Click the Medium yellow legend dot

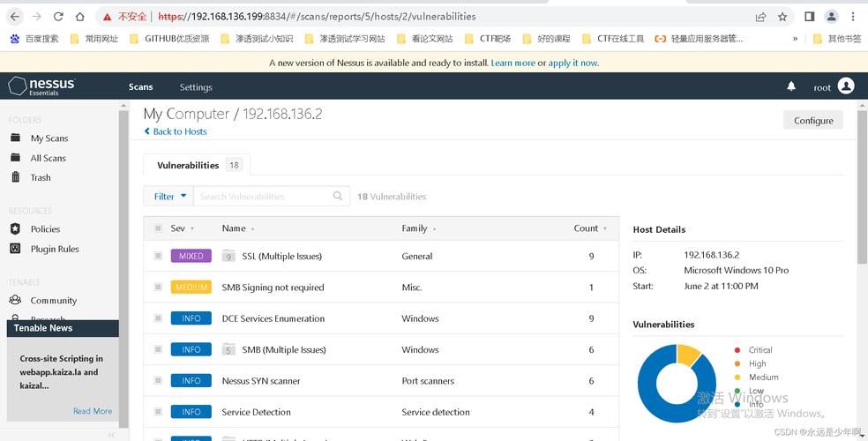(737, 377)
